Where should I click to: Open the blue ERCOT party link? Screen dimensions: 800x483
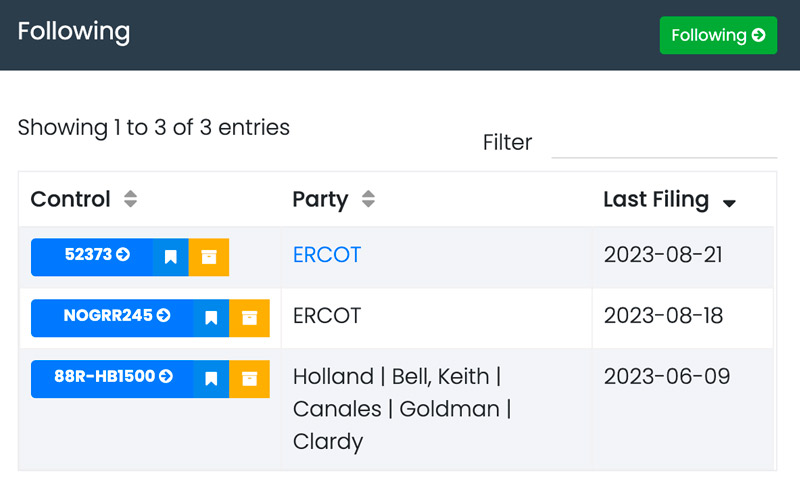point(327,255)
